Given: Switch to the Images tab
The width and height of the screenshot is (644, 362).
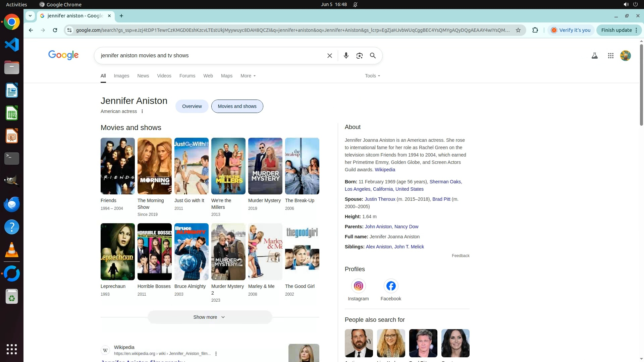Looking at the screenshot, I should coord(121,76).
